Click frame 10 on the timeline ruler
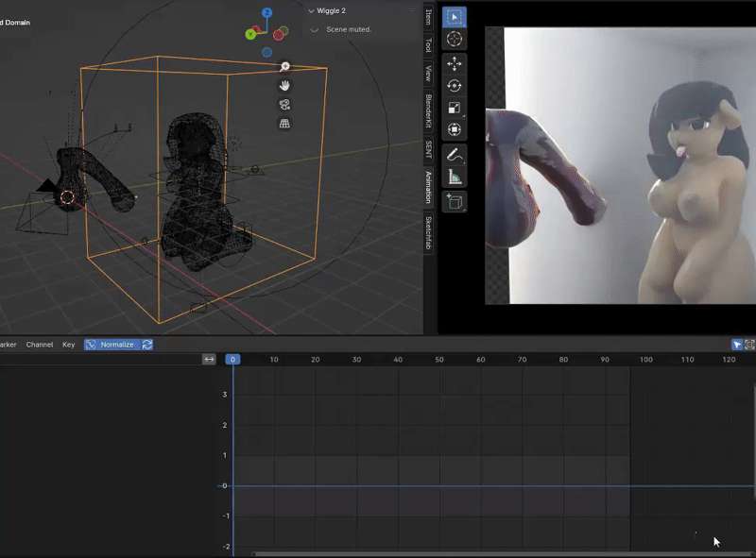 (x=274, y=360)
